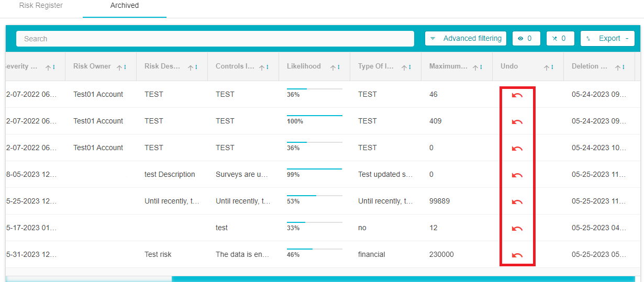Viewport: 644px width, 282px height.
Task: Toggle the hidden columns eye button
Action: [526, 39]
